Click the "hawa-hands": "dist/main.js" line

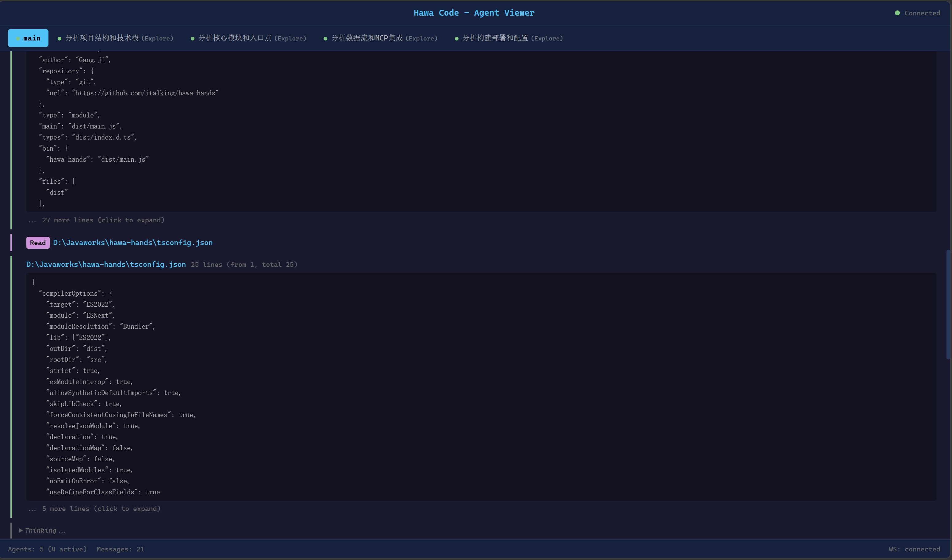pyautogui.click(x=98, y=159)
